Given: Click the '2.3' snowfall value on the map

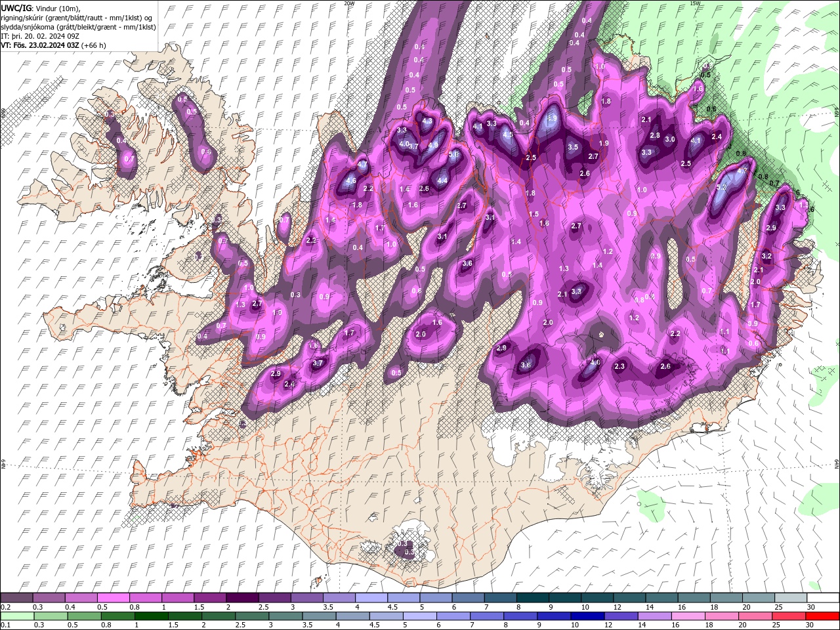Looking at the screenshot, I should point(619,366).
